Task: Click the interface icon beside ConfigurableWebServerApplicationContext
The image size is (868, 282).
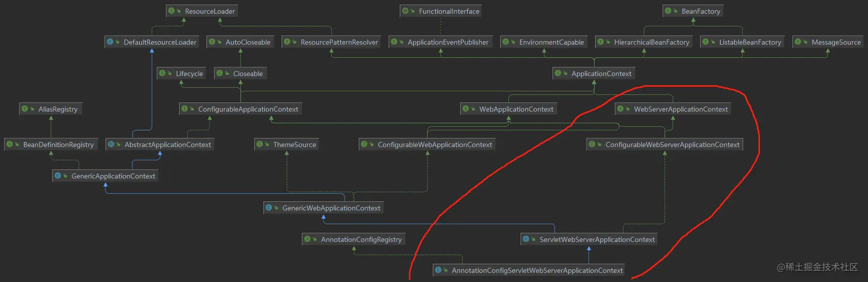Action: [x=592, y=144]
